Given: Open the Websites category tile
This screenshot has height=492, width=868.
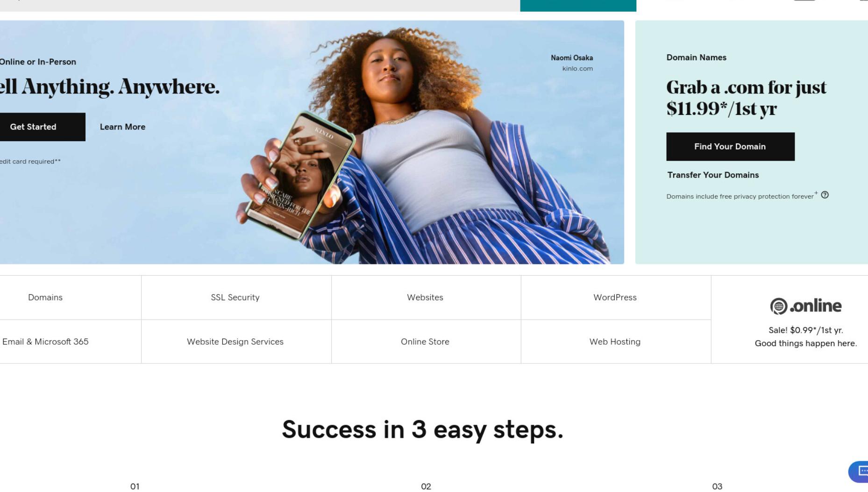Looking at the screenshot, I should pyautogui.click(x=426, y=297).
